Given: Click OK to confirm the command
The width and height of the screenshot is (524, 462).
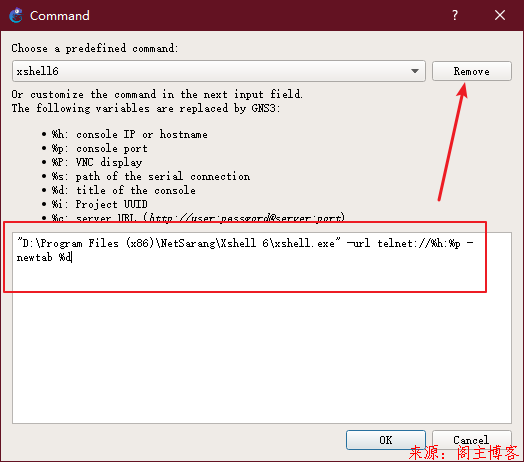Looking at the screenshot, I should (386, 440).
